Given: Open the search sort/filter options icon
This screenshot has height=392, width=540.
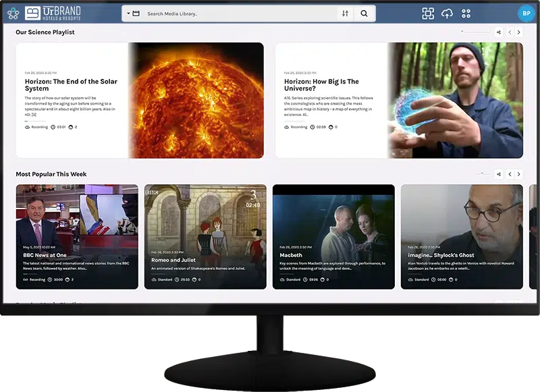Looking at the screenshot, I should coord(345,13).
